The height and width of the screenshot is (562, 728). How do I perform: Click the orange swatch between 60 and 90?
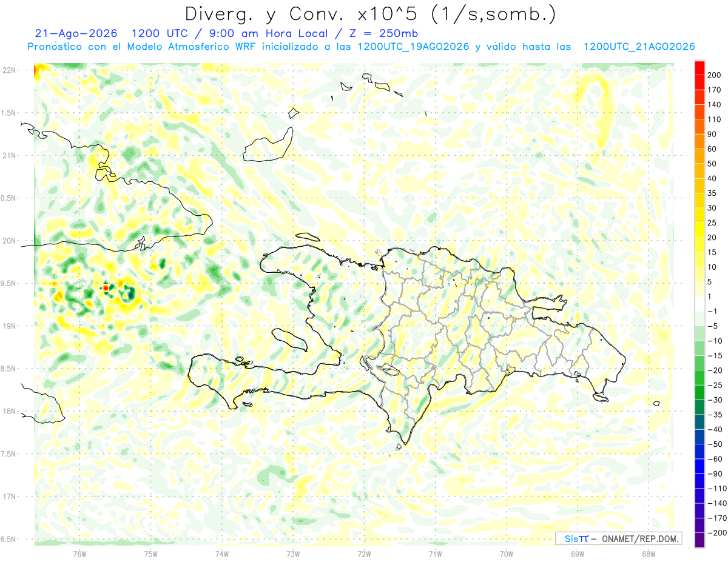(699, 141)
